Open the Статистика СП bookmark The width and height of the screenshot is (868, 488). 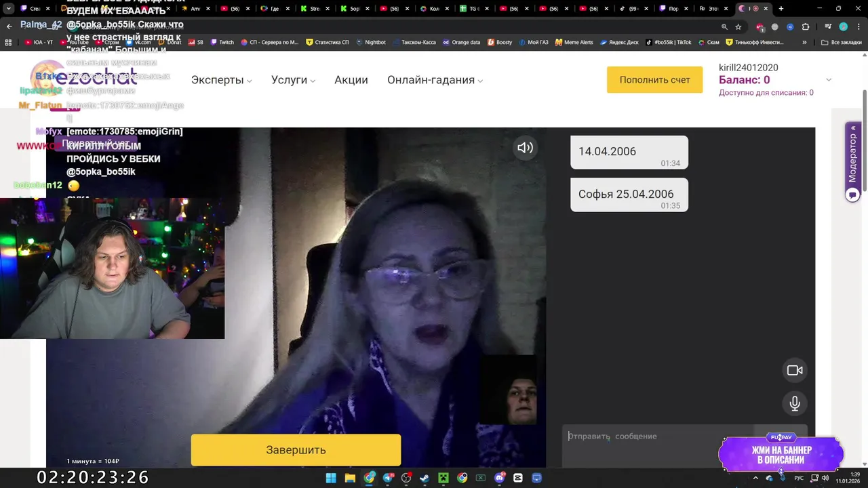click(328, 42)
